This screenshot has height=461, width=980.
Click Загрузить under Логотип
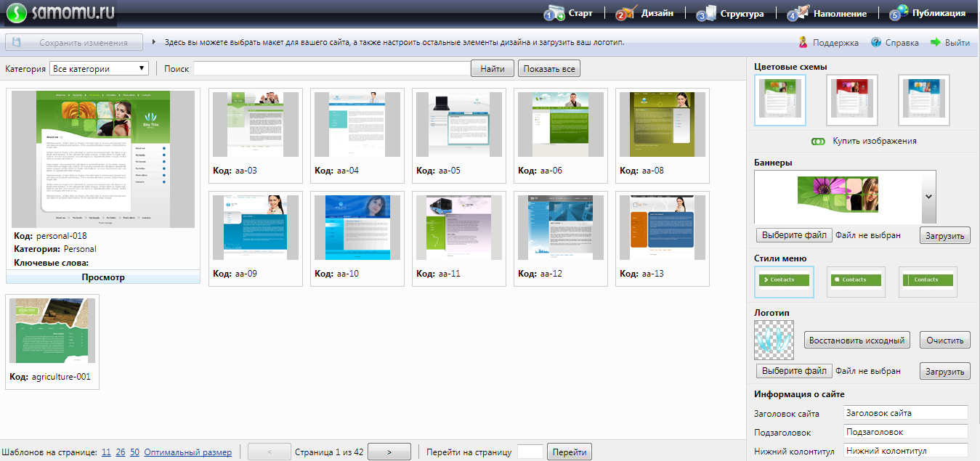point(945,371)
